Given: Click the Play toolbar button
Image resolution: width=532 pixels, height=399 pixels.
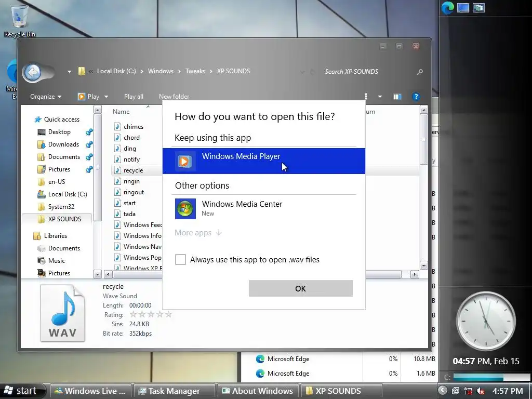Looking at the screenshot, I should pyautogui.click(x=89, y=97).
